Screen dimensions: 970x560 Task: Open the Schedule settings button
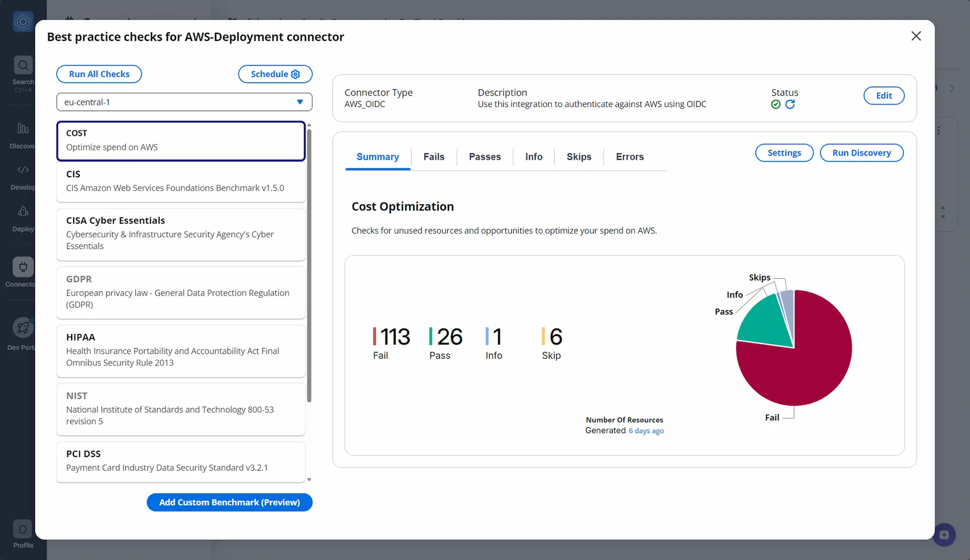tap(275, 74)
